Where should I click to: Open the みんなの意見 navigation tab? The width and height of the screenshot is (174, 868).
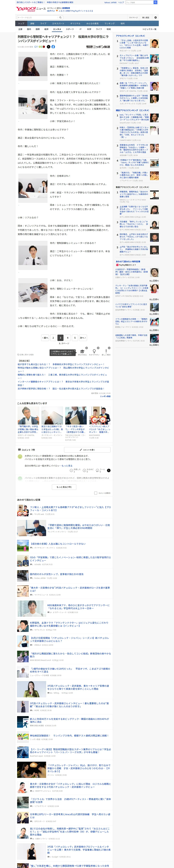point(93,24)
